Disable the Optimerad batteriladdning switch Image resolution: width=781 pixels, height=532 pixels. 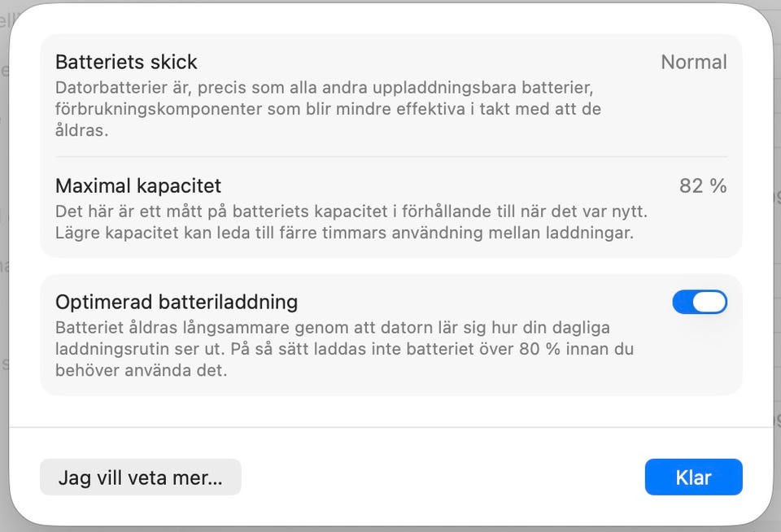pos(699,303)
